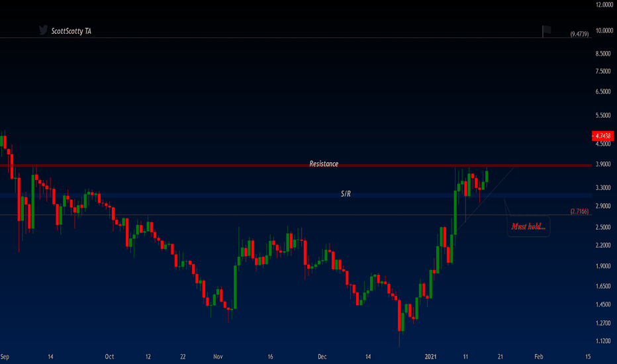The height and width of the screenshot is (364, 617).
Task: Click the 16 date label in November
Action: coord(270,357)
